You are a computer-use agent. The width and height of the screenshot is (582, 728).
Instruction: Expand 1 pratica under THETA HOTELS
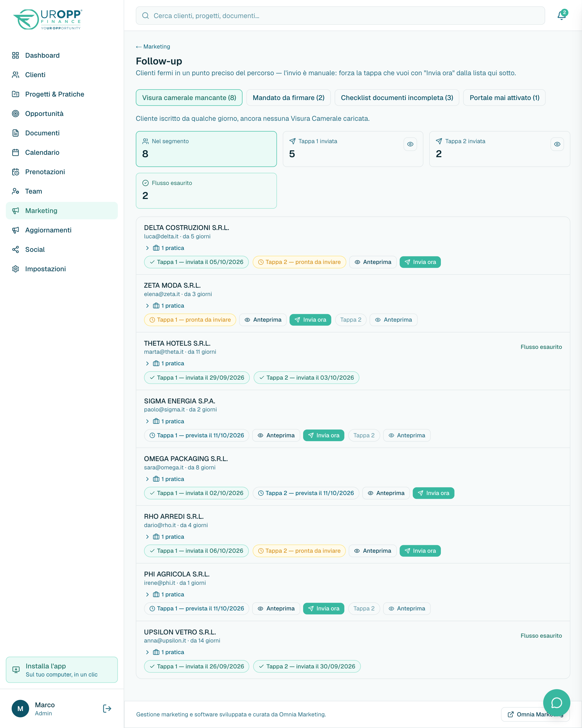[x=165, y=363]
